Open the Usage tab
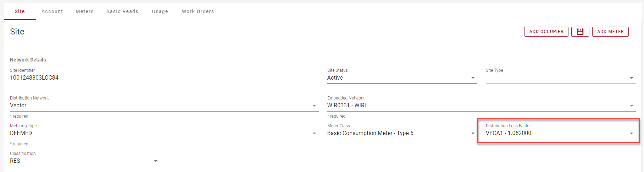644x172 pixels. point(160,11)
